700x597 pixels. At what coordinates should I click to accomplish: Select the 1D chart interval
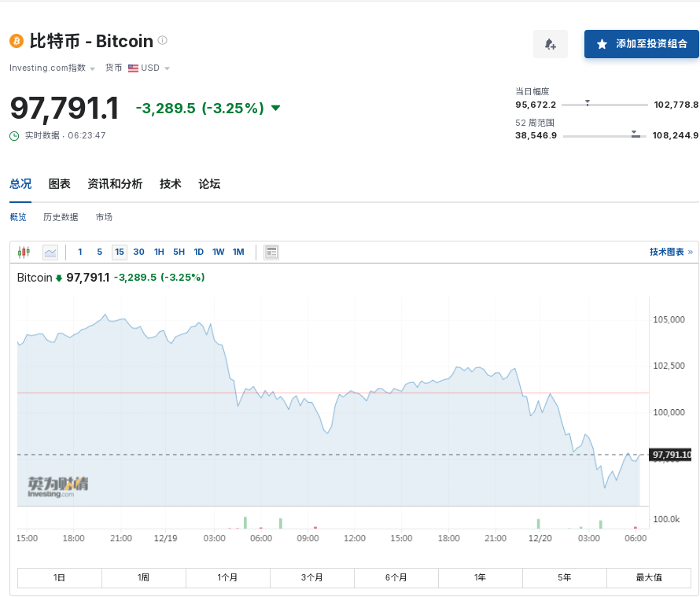(x=199, y=252)
